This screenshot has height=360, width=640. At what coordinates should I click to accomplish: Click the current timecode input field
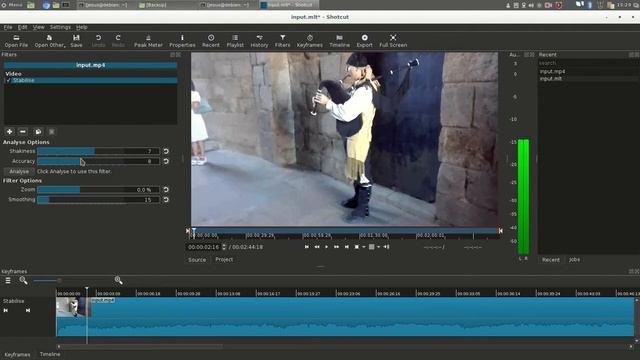point(204,247)
